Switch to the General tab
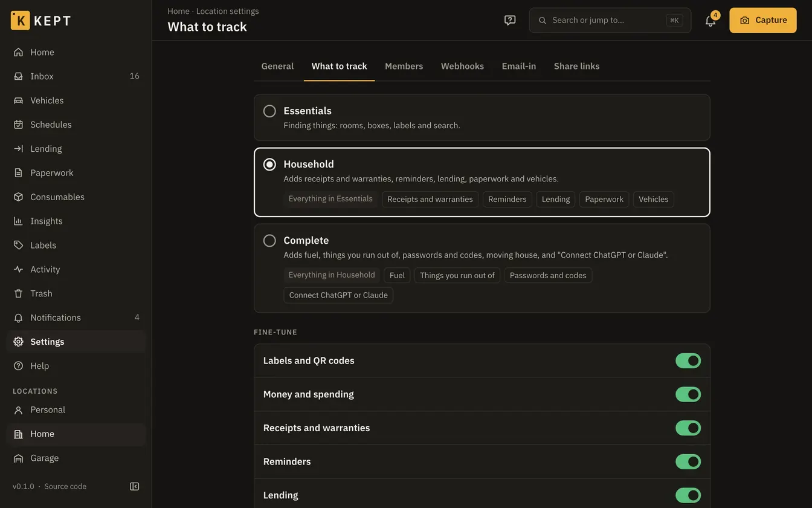Screen dimensions: 812x508 [x=277, y=66]
